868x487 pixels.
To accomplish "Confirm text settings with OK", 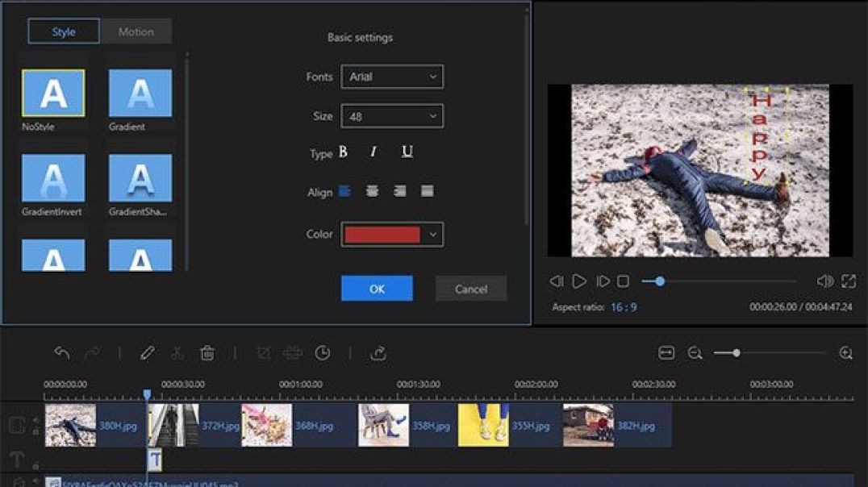I will (377, 289).
